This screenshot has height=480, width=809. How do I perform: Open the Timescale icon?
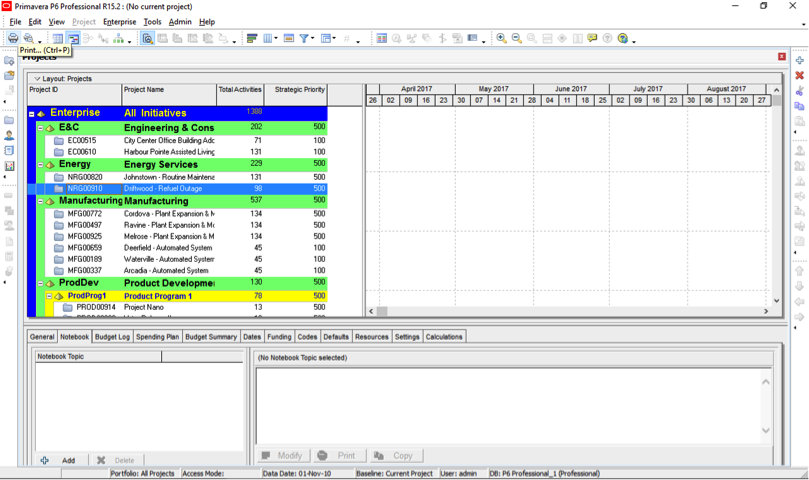tap(289, 39)
